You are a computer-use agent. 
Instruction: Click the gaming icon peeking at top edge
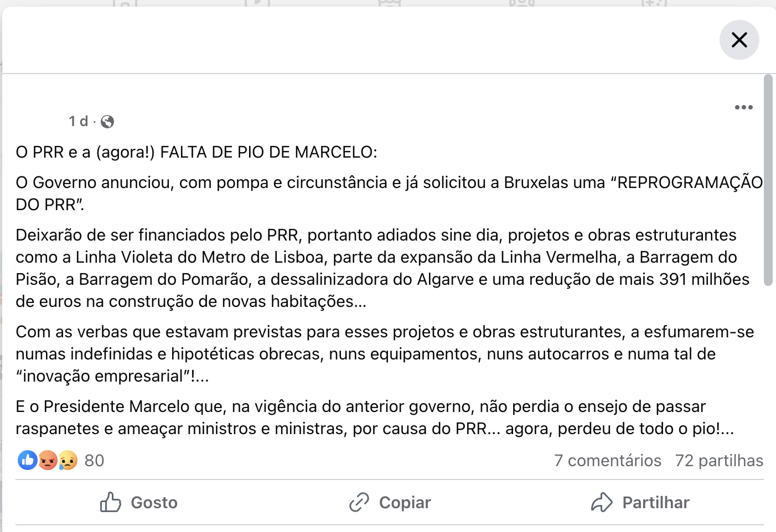click(654, 3)
